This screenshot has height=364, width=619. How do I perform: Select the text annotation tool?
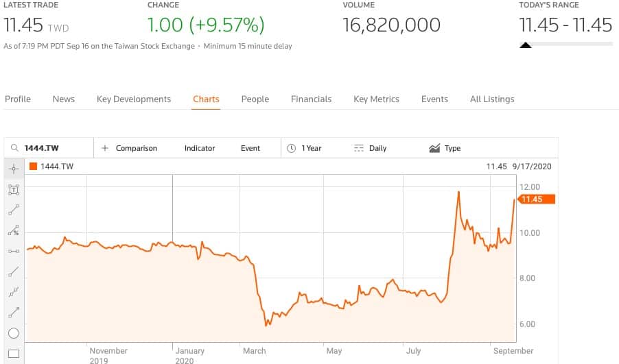point(14,189)
